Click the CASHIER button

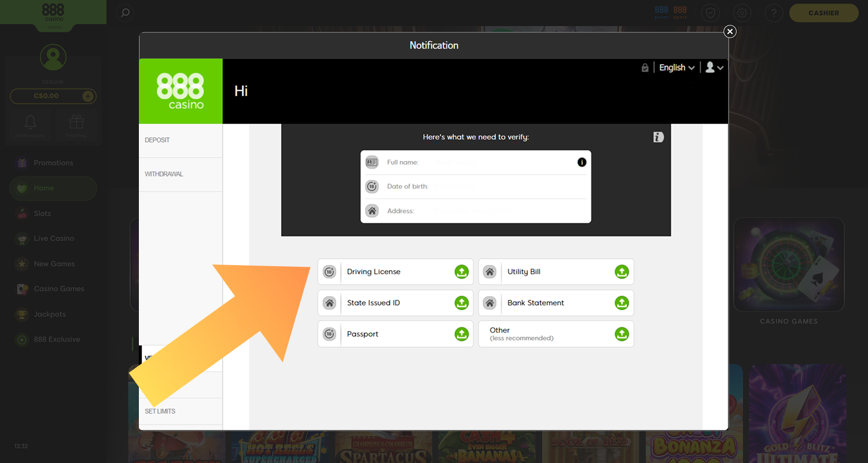pyautogui.click(x=823, y=13)
